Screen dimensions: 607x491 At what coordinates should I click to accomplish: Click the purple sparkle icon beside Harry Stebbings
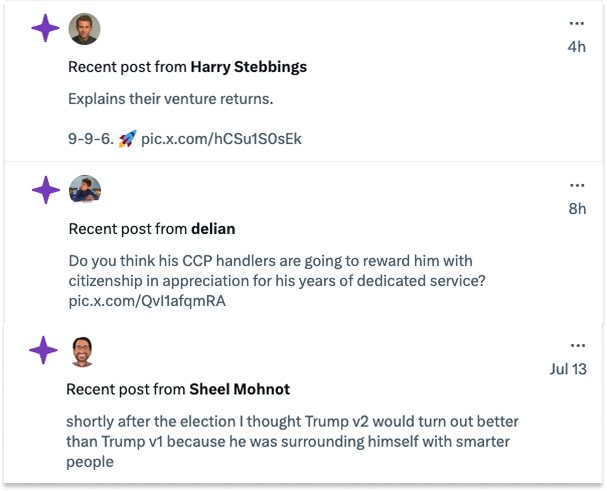pos(45,29)
